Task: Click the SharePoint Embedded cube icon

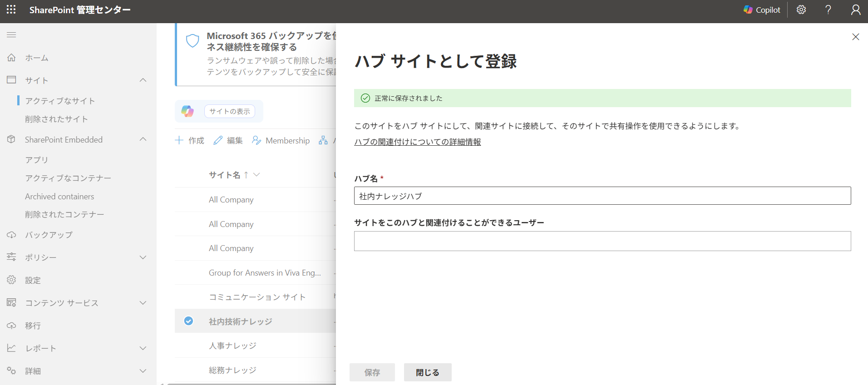Action: (x=11, y=139)
